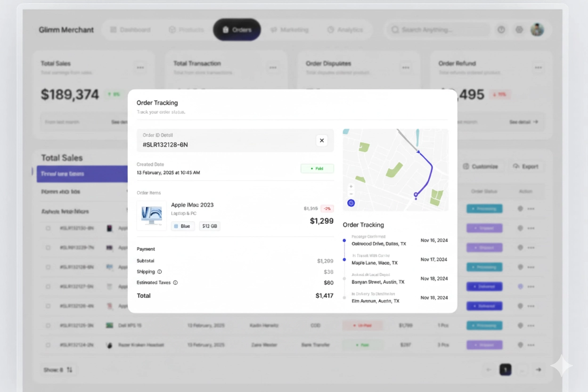Select checkbox for Razer Kraken Headset row

tap(48, 345)
